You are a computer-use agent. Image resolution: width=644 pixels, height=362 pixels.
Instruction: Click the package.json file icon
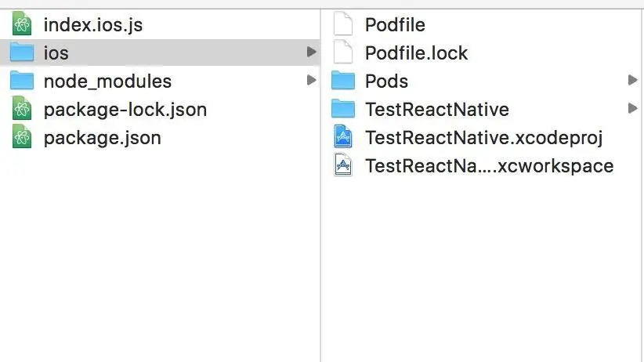coord(21,138)
